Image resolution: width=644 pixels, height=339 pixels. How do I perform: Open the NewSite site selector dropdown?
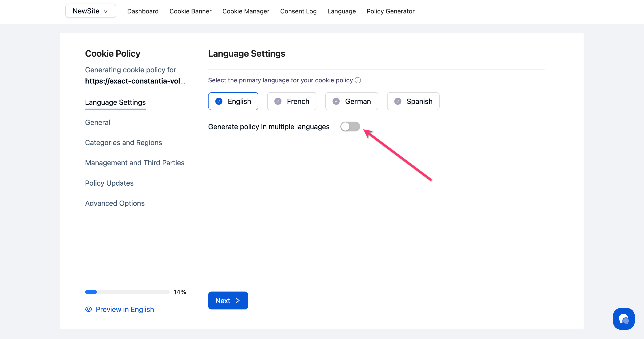pos(90,11)
